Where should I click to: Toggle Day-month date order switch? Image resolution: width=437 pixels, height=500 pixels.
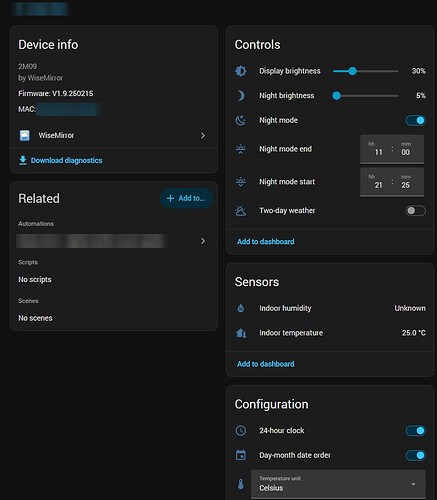[x=416, y=455]
